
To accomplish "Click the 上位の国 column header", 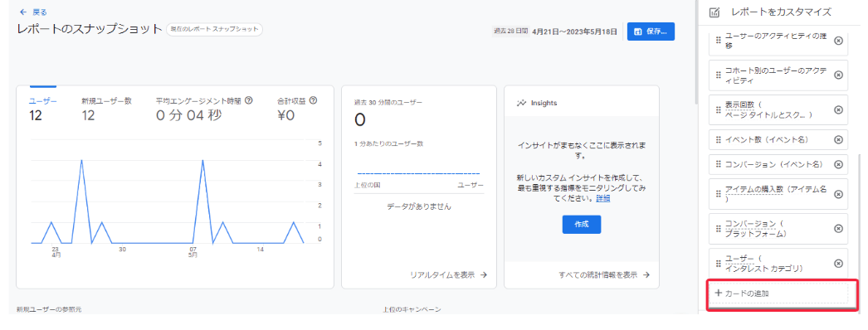I will (367, 185).
